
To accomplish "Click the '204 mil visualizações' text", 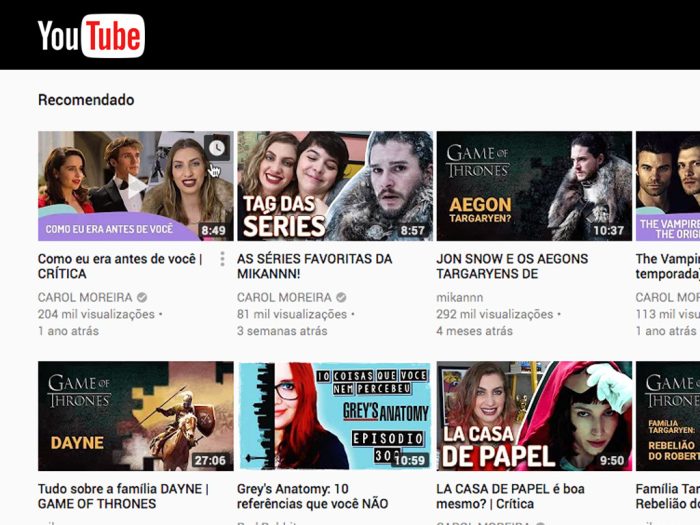I will point(96,314).
